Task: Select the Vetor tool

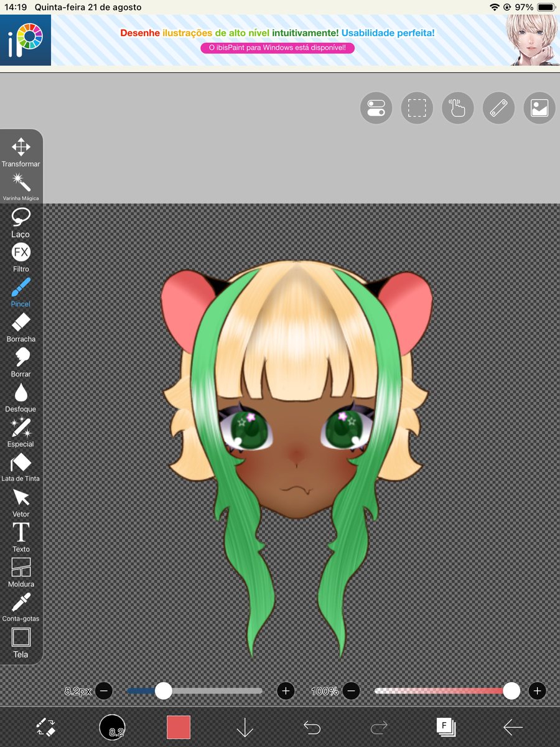Action: [x=21, y=502]
